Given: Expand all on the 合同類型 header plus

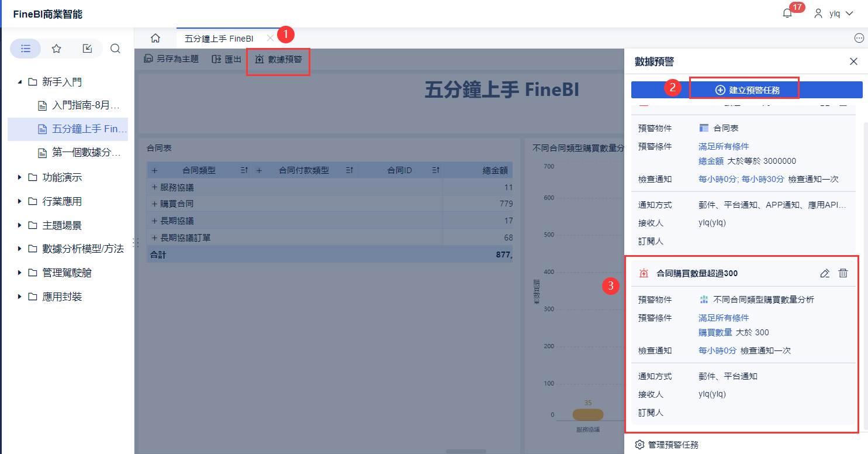Looking at the screenshot, I should pos(155,170).
